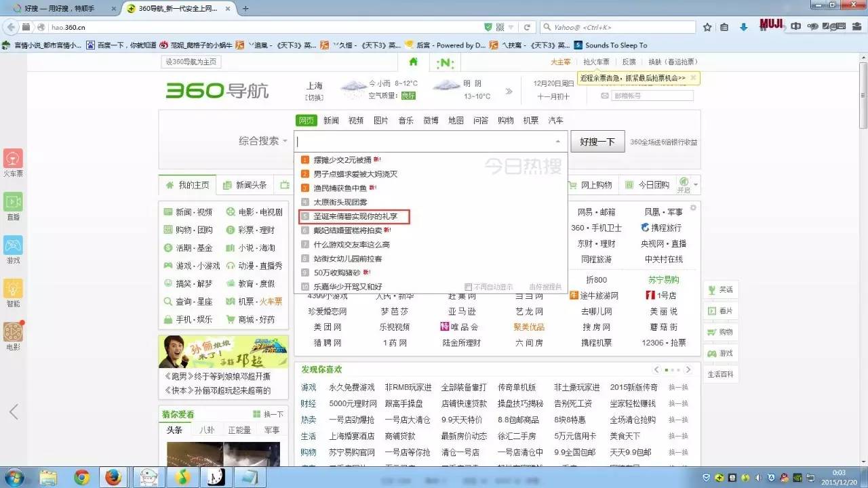
Task: Open the hot search 太原街头现团雾
Action: 340,202
